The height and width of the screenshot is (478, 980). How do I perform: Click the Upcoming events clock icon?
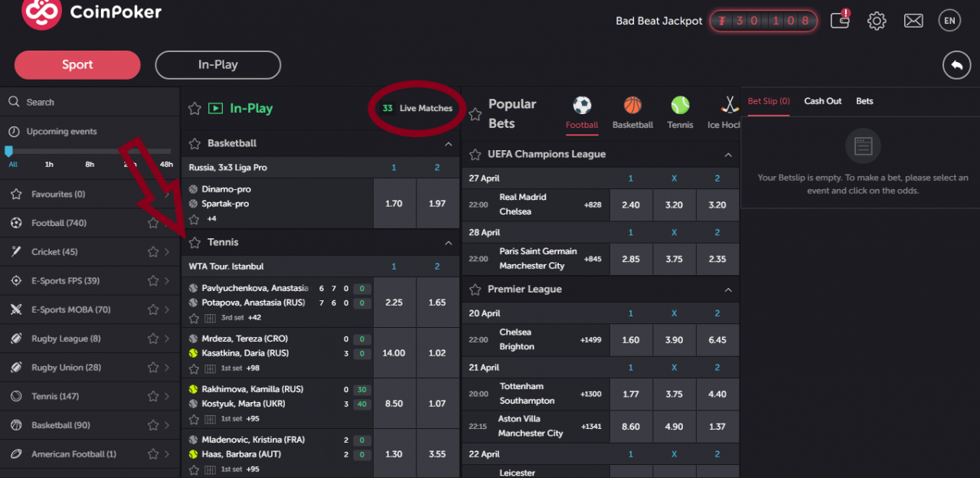click(14, 132)
